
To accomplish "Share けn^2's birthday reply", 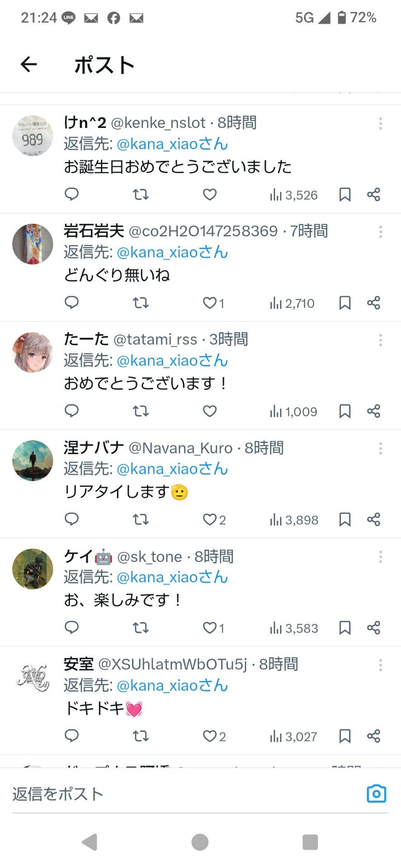I will (373, 195).
